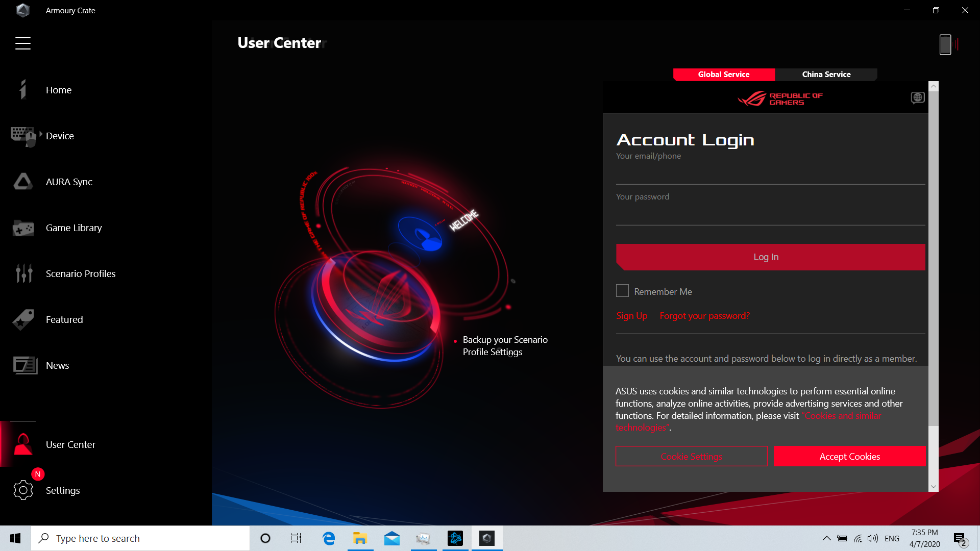Expand the Device submenu arrow
Viewport: 980px width, 551px height.
coord(41,134)
